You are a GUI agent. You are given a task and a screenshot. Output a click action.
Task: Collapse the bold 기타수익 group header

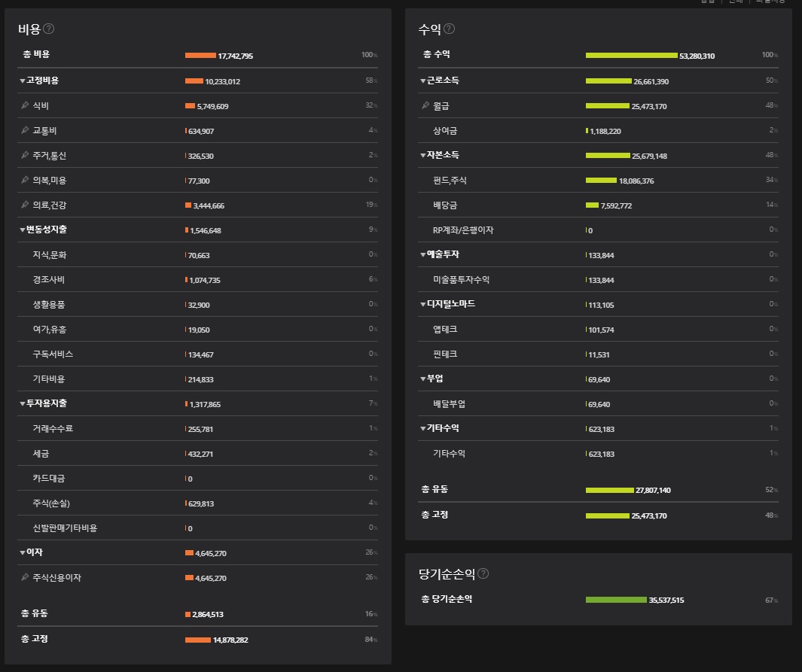pyautogui.click(x=423, y=428)
